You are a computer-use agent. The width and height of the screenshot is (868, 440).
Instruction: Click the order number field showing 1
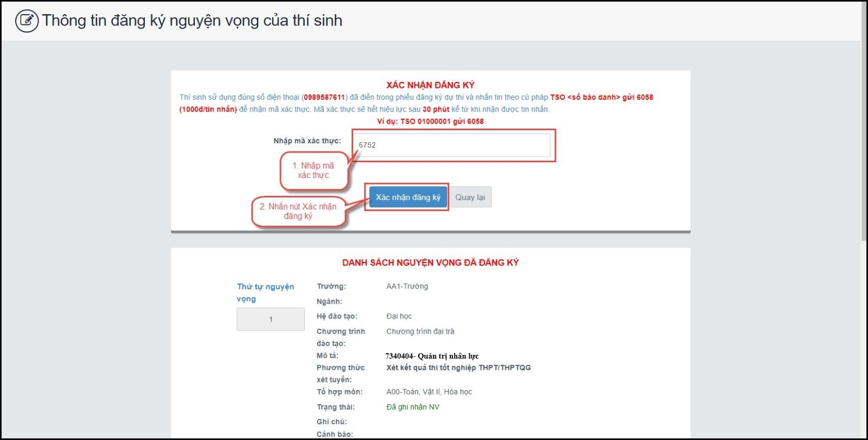click(x=271, y=319)
